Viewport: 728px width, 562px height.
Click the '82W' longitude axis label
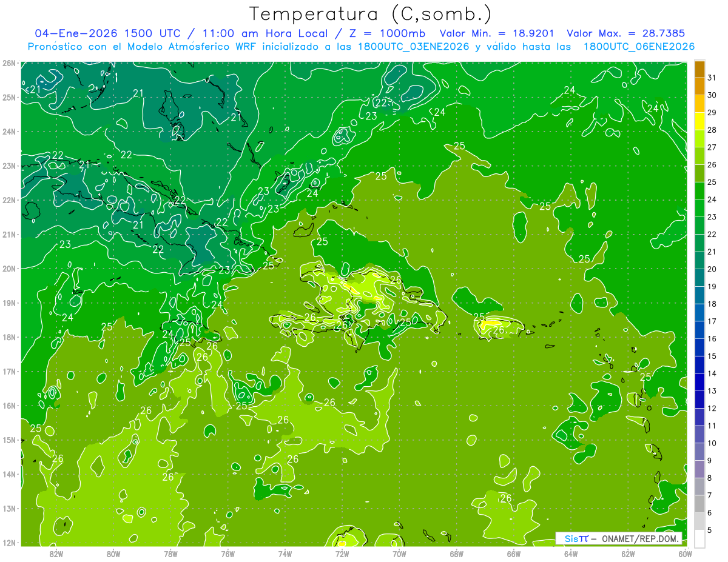click(56, 554)
